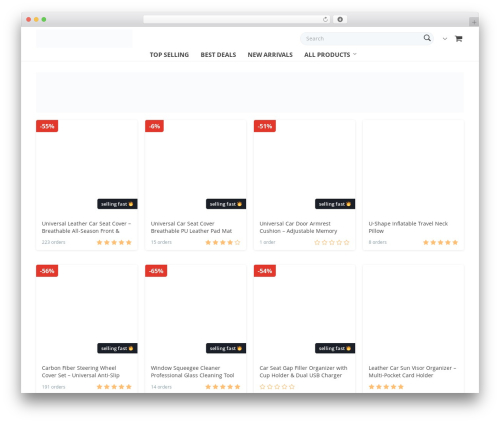Screen dimensions: 500x423
Task: Click the -51% discount badge
Action: coord(265,126)
